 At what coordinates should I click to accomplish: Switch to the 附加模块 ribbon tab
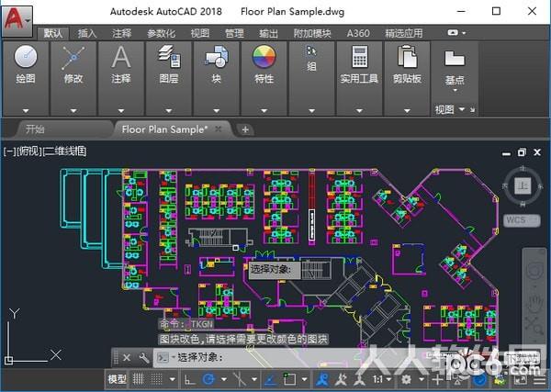click(312, 33)
